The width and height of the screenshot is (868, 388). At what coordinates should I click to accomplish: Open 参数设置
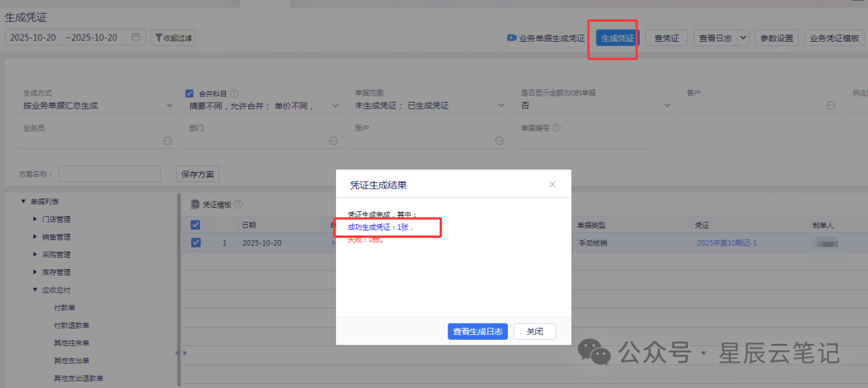(x=776, y=39)
